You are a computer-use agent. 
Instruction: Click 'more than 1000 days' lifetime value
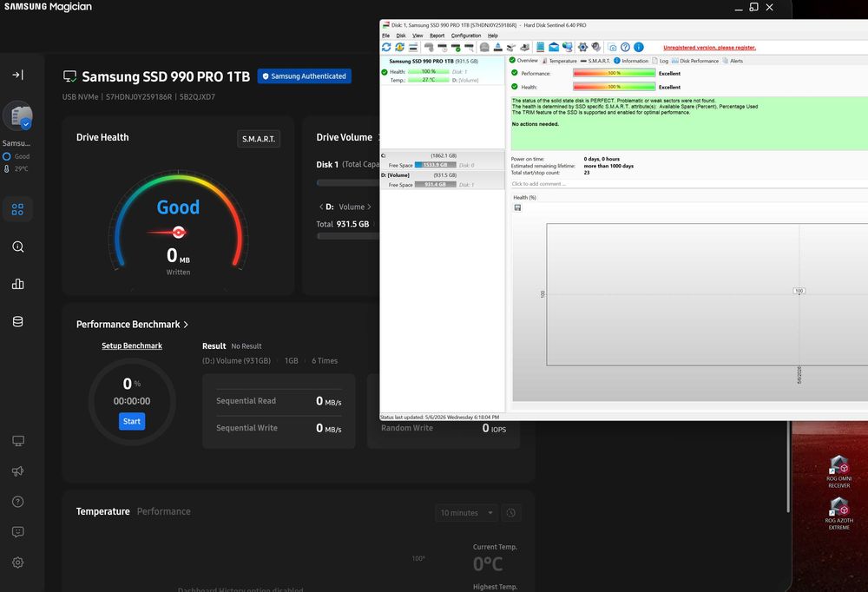(608, 166)
